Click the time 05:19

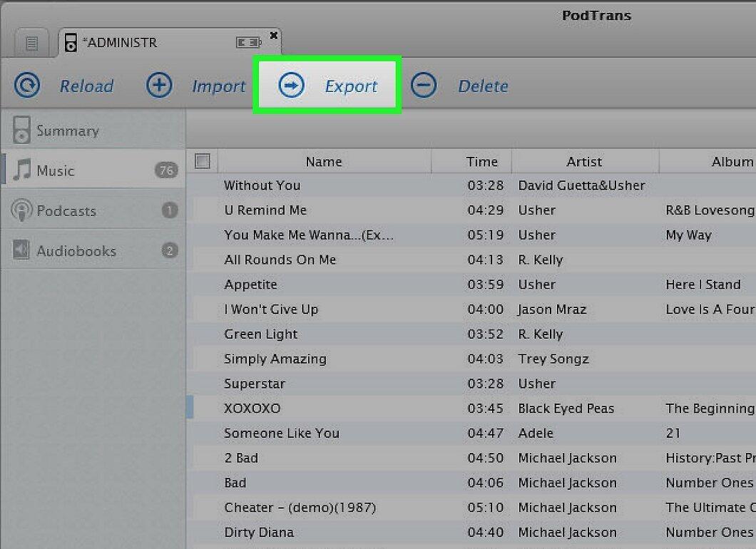coord(486,235)
